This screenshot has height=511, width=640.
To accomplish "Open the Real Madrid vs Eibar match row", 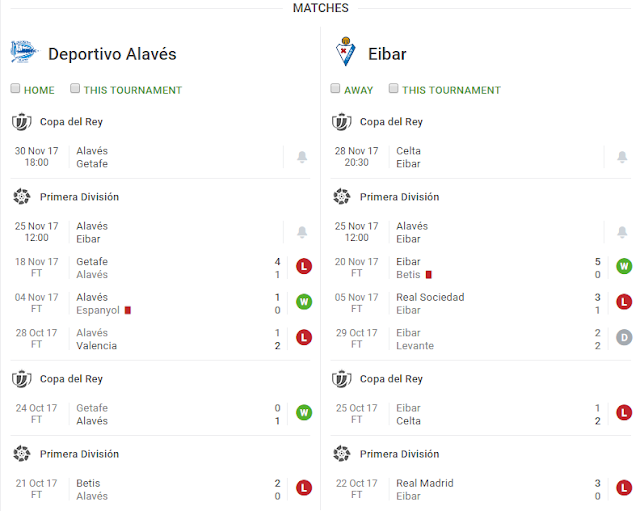I will 470,489.
